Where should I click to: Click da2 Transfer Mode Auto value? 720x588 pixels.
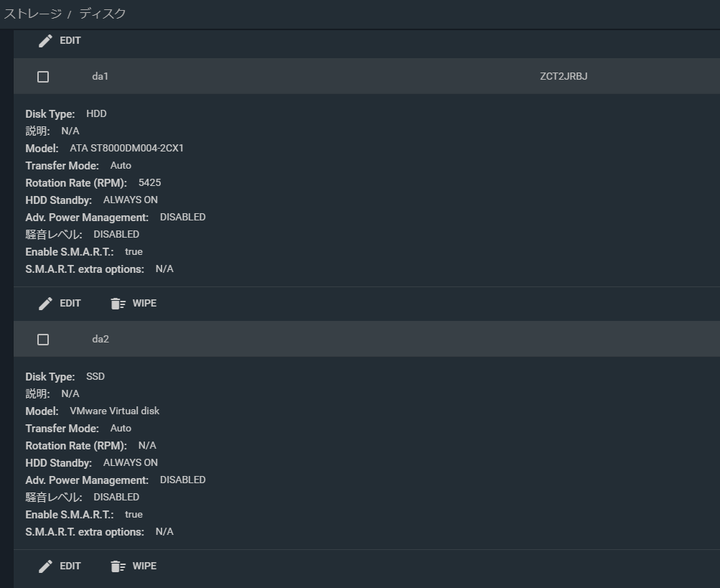pyautogui.click(x=121, y=428)
